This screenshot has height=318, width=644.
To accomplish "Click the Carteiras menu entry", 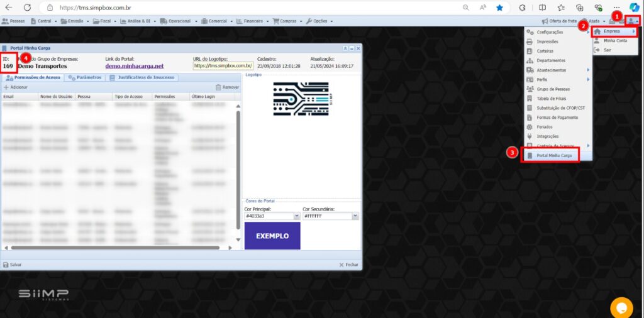I will pos(558,51).
